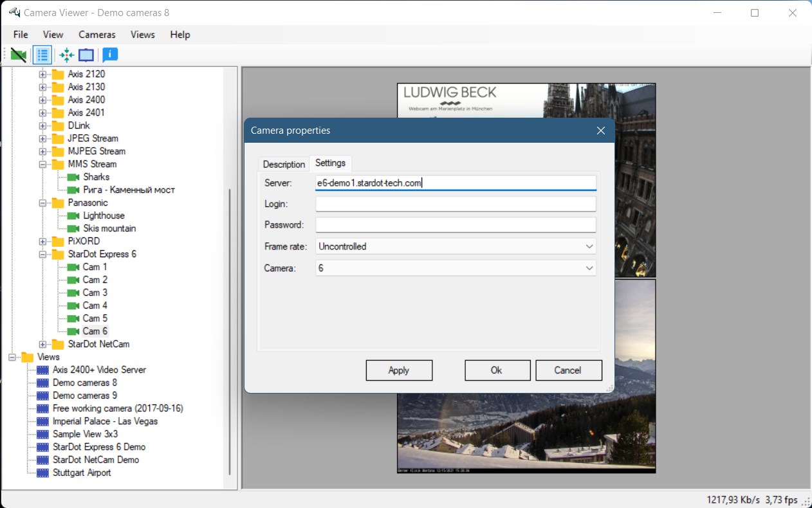Open the Cameras menu

97,35
